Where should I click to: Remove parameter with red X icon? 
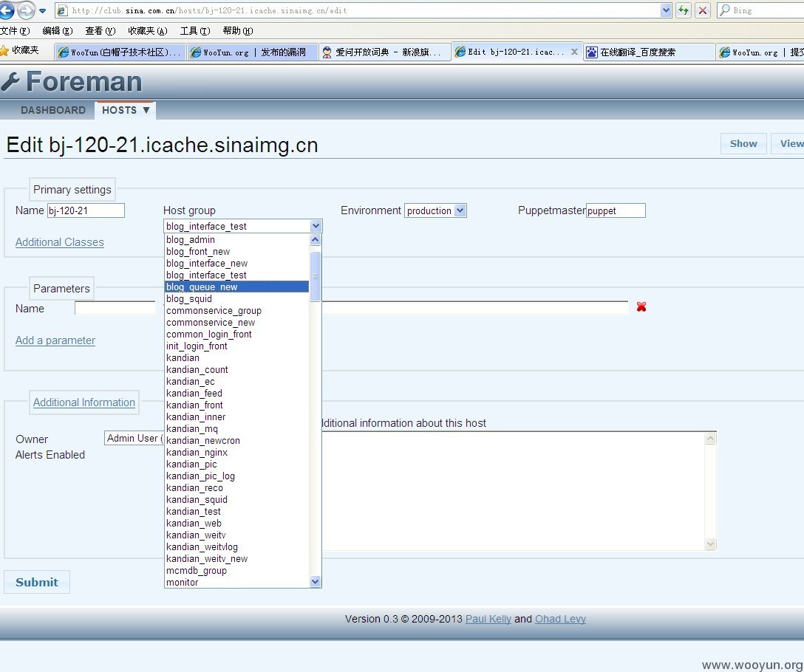[x=641, y=306]
